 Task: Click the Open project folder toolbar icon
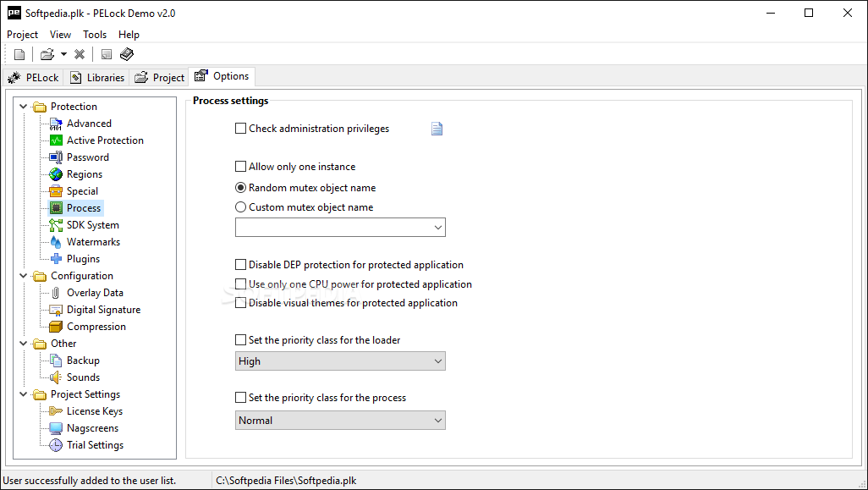47,54
